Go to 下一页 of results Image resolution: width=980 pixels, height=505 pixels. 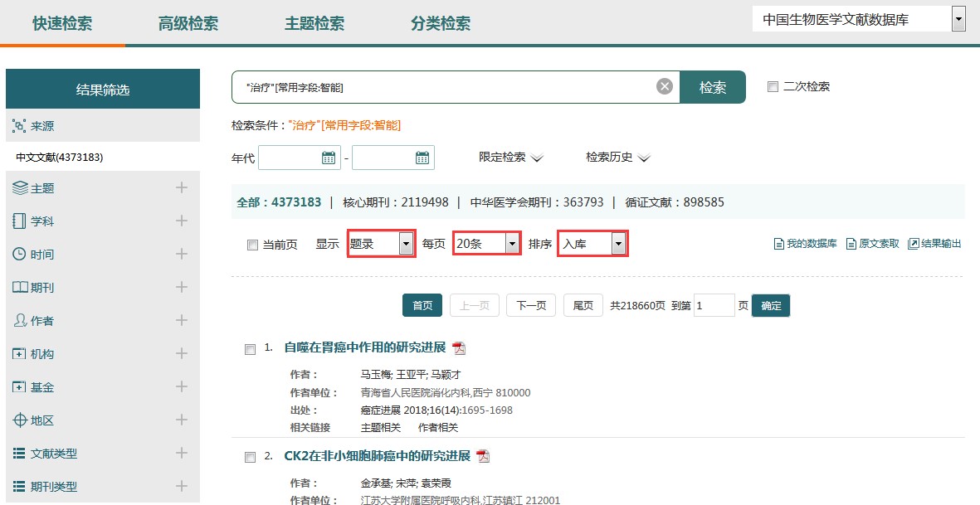[x=531, y=305]
